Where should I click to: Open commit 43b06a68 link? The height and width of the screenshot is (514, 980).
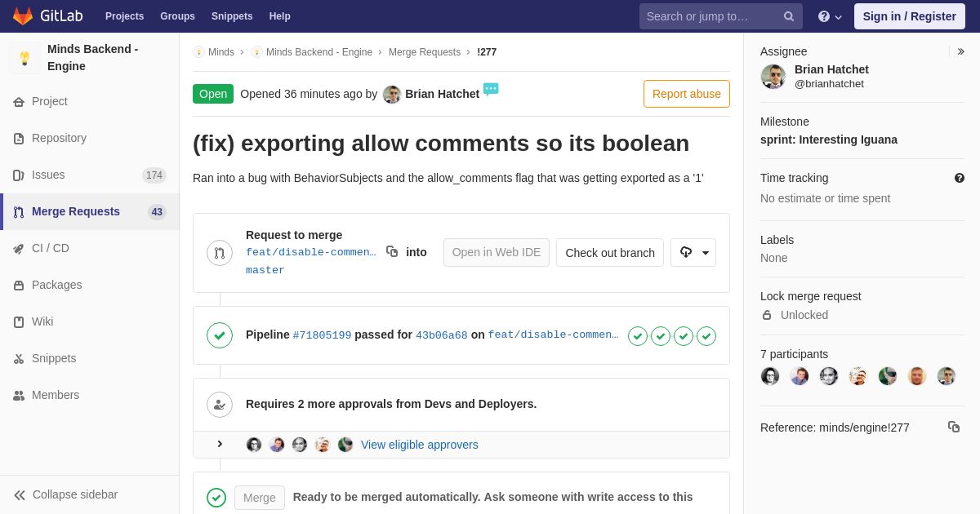442,335
